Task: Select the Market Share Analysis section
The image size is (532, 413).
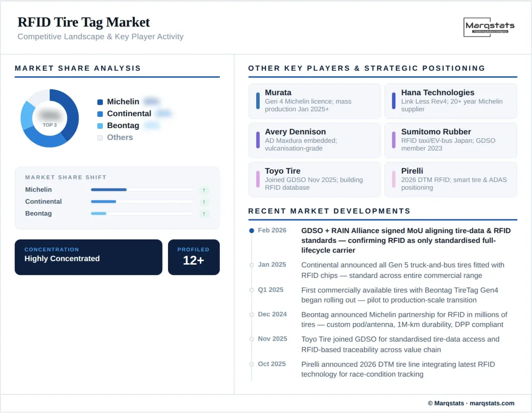Action: (x=78, y=68)
